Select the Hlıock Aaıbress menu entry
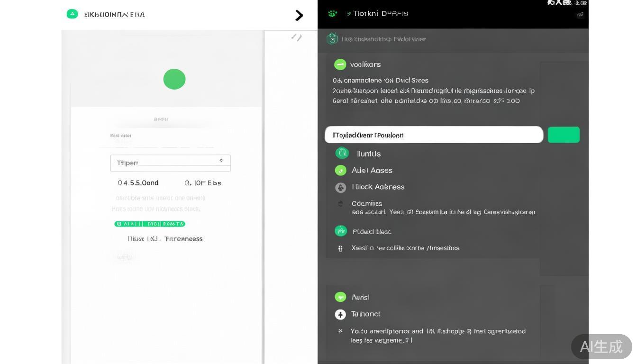 coord(378,187)
